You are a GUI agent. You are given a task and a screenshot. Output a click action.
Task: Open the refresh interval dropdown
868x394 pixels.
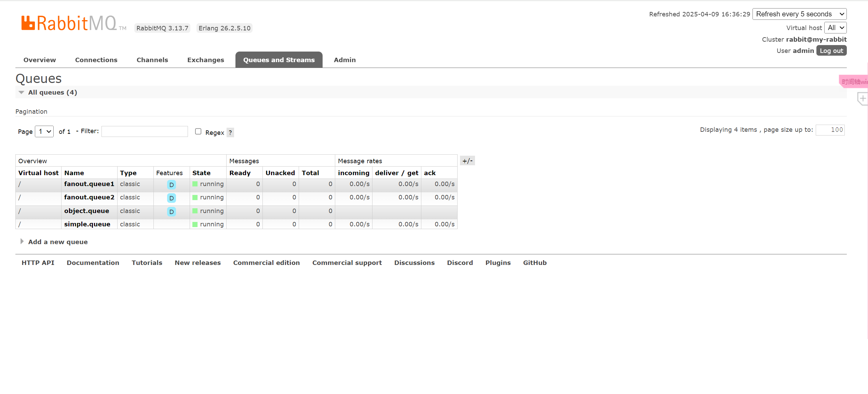click(x=799, y=14)
